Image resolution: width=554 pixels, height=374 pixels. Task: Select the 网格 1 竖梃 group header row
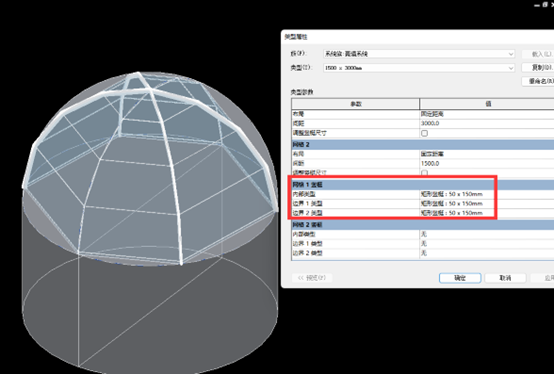pyautogui.click(x=423, y=185)
